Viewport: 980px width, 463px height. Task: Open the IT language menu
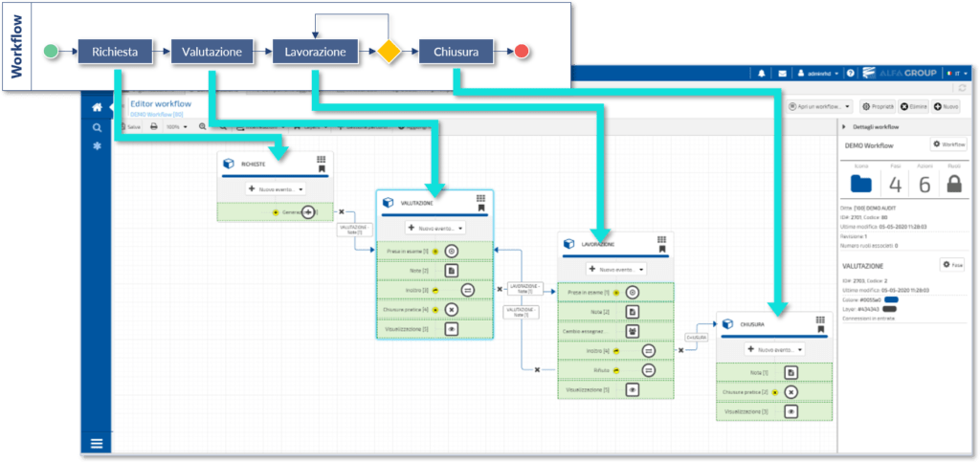click(957, 74)
